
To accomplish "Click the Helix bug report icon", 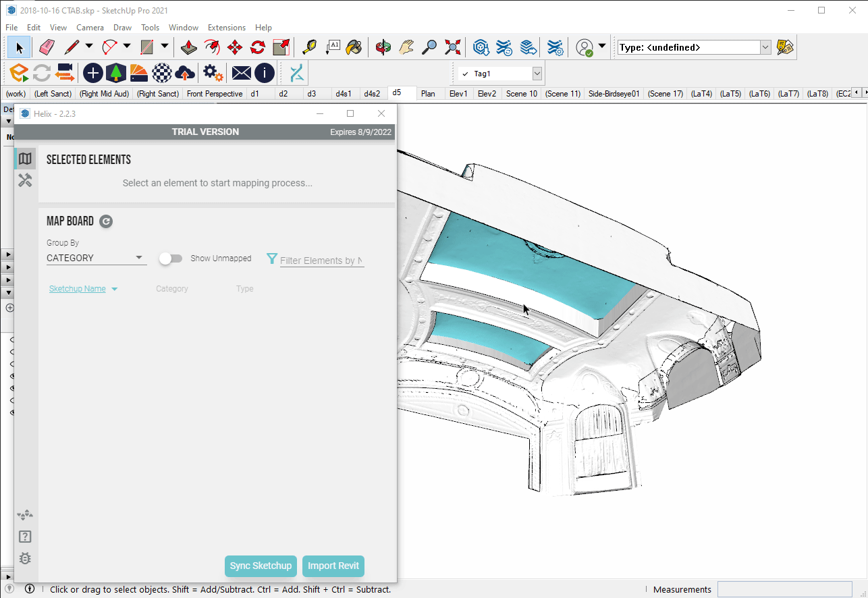I will [25, 558].
